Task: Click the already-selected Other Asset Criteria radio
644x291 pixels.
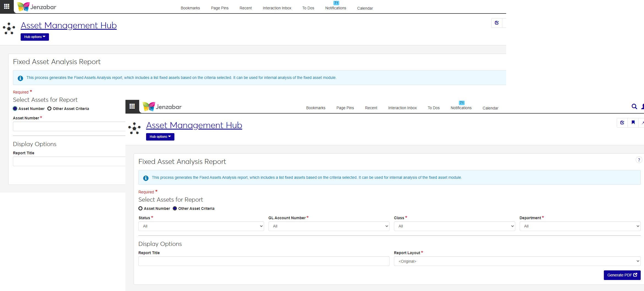Action: pos(175,208)
